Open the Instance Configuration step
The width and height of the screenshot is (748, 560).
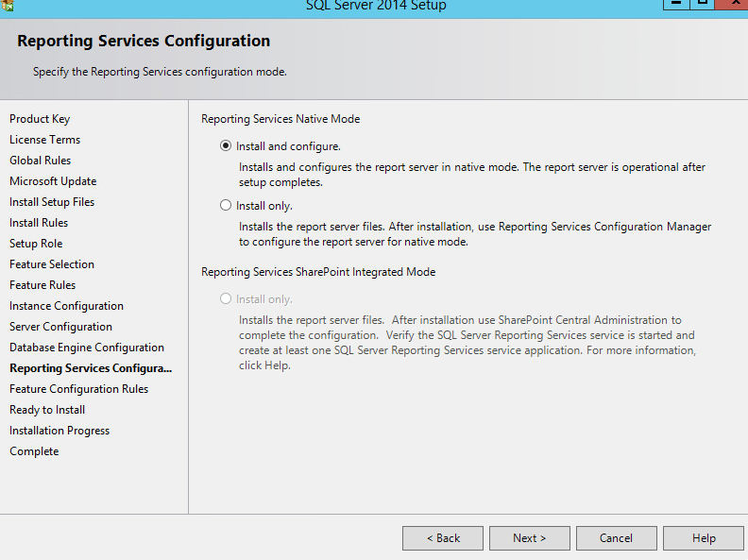[x=66, y=306]
